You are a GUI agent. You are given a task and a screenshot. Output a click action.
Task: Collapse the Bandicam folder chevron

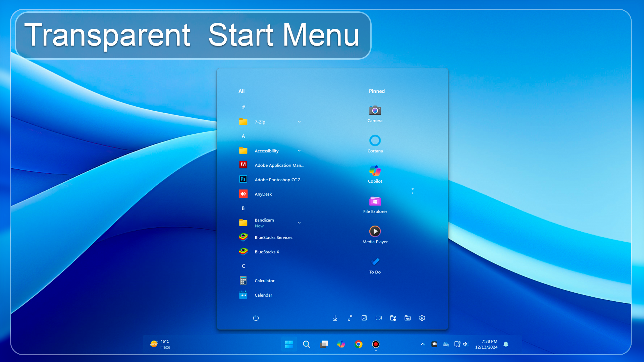(299, 222)
